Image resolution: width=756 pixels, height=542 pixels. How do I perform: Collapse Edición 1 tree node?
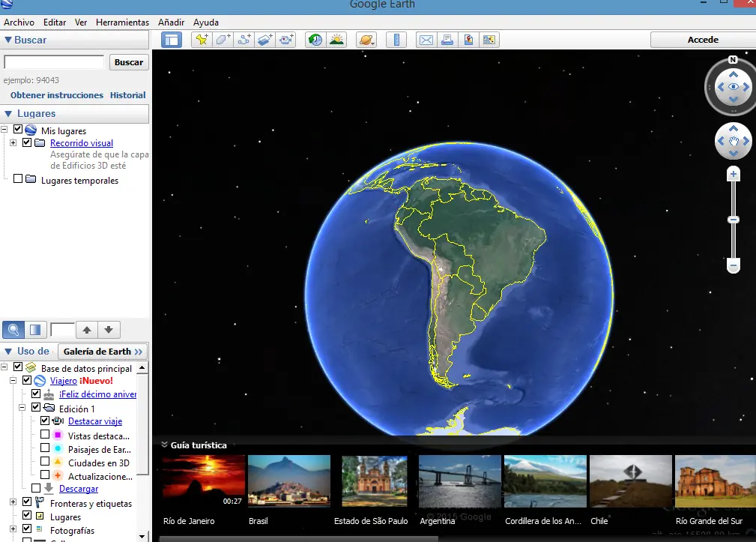tap(22, 408)
